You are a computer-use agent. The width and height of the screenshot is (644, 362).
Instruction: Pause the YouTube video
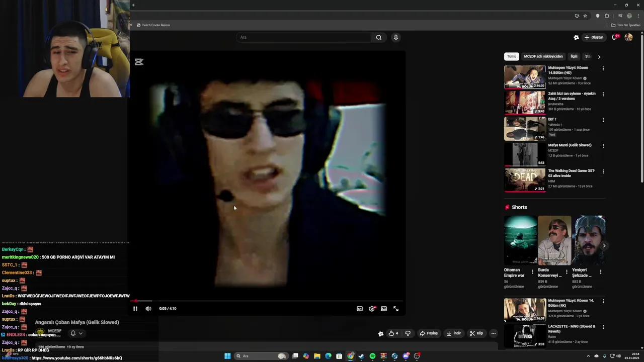point(135,309)
